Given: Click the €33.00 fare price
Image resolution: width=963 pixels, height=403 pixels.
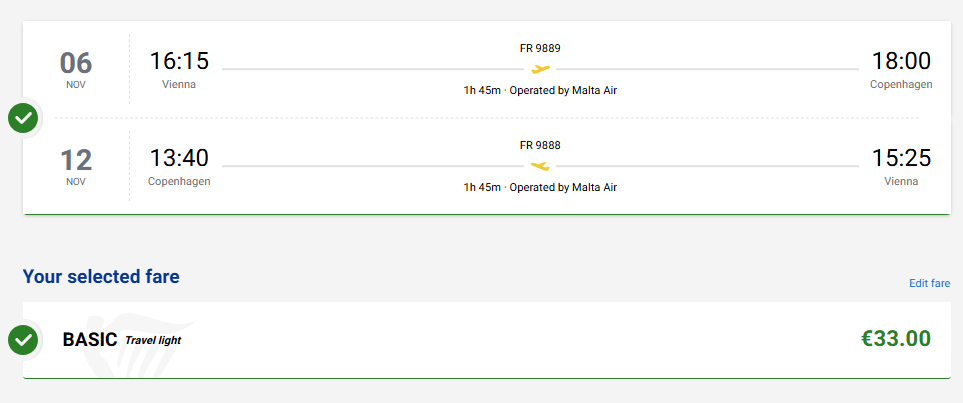Looking at the screenshot, I should (x=896, y=339).
